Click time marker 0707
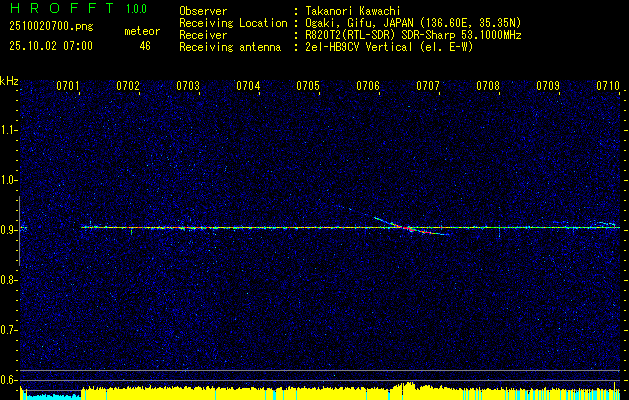629x400 pixels. 428,85
